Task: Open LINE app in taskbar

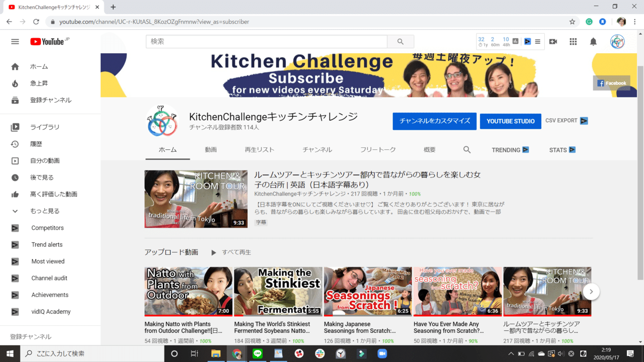Action: point(258,353)
